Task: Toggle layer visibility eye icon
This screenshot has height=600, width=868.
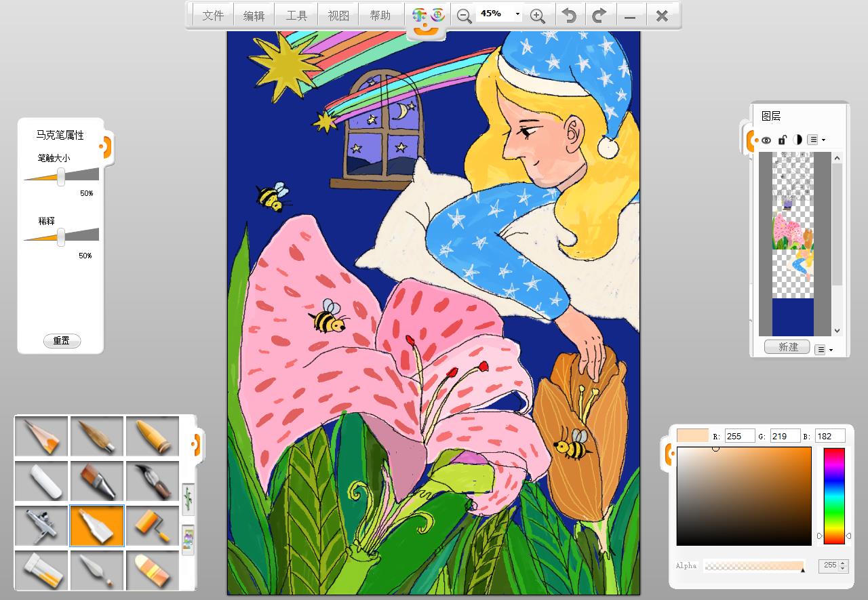Action: click(x=766, y=140)
